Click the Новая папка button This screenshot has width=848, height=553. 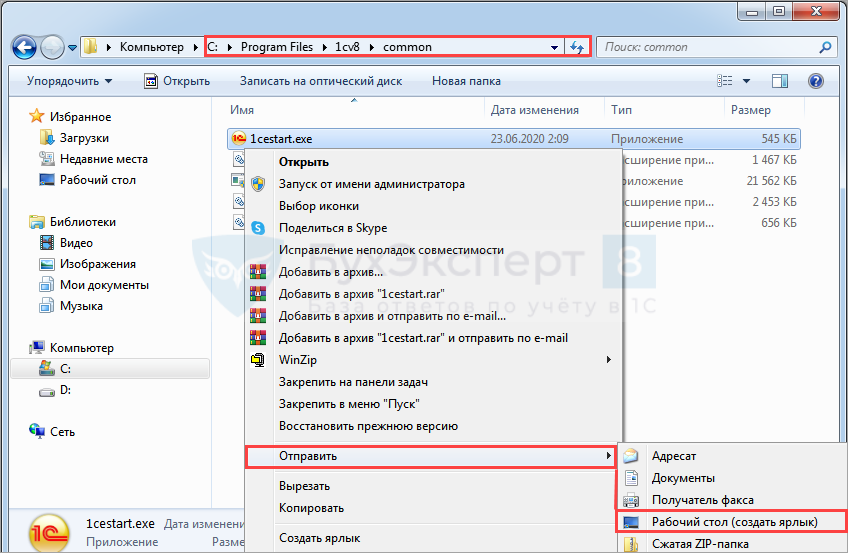(x=466, y=81)
